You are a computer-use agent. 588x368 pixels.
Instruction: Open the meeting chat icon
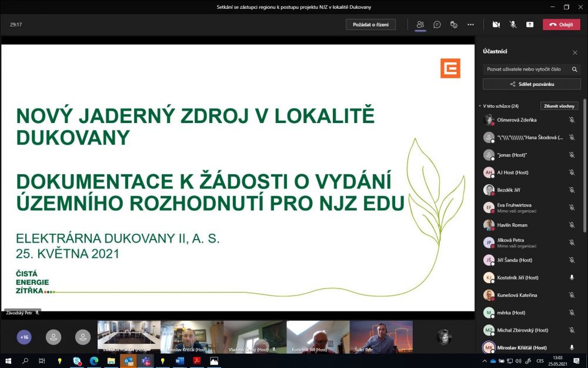click(x=437, y=24)
